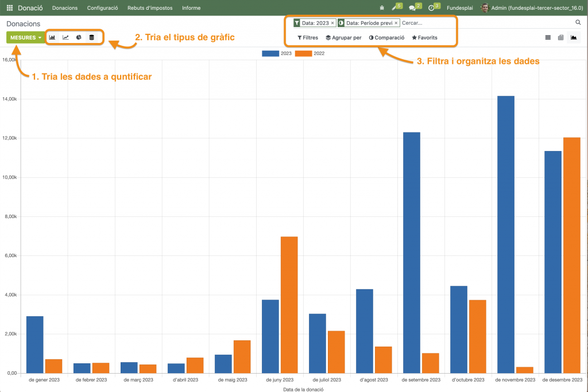Remove the Data: 2023 filter tag
This screenshot has width=588, height=392.
332,23
